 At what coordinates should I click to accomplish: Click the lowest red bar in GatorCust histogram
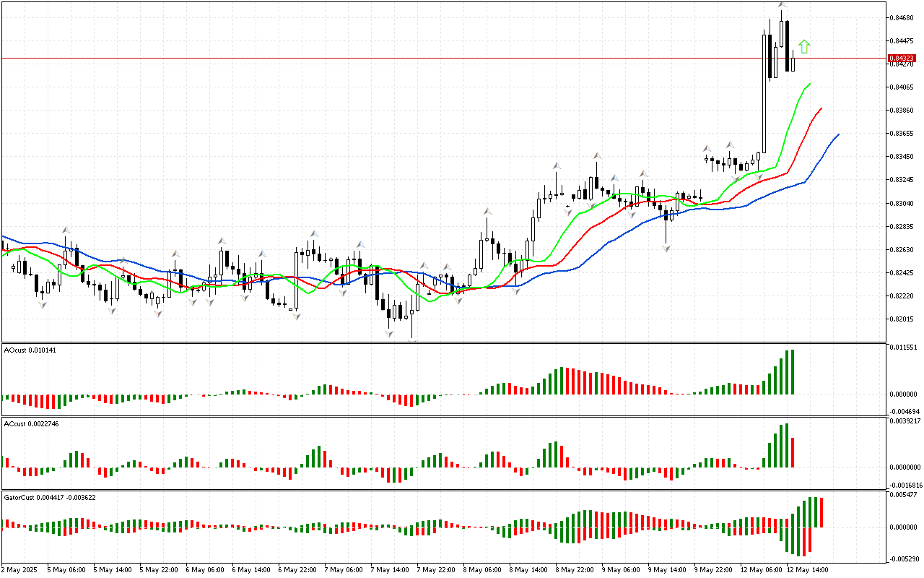click(x=803, y=542)
